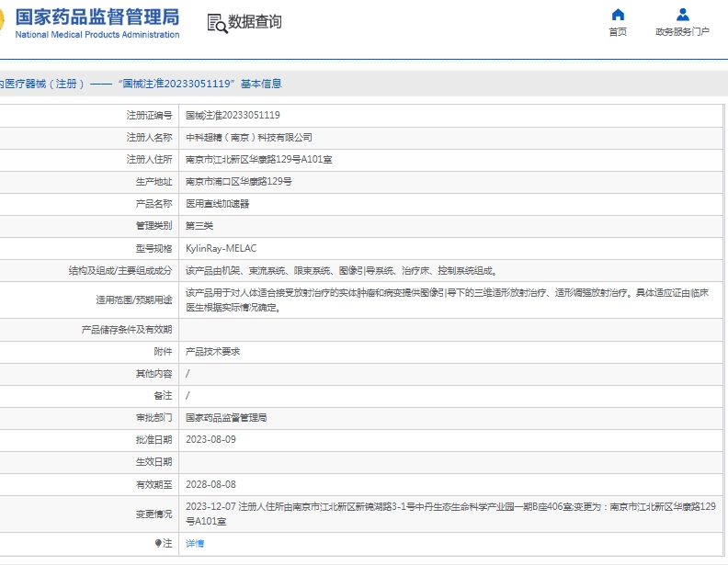The image size is (728, 565).
Task: Select model KylinRay-MELAC
Action: tap(221, 248)
